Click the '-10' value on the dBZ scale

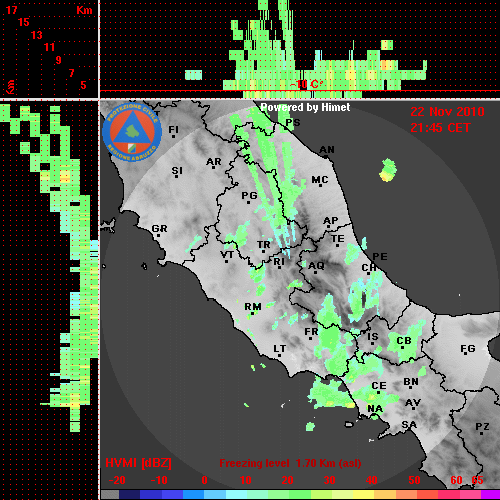point(159,480)
